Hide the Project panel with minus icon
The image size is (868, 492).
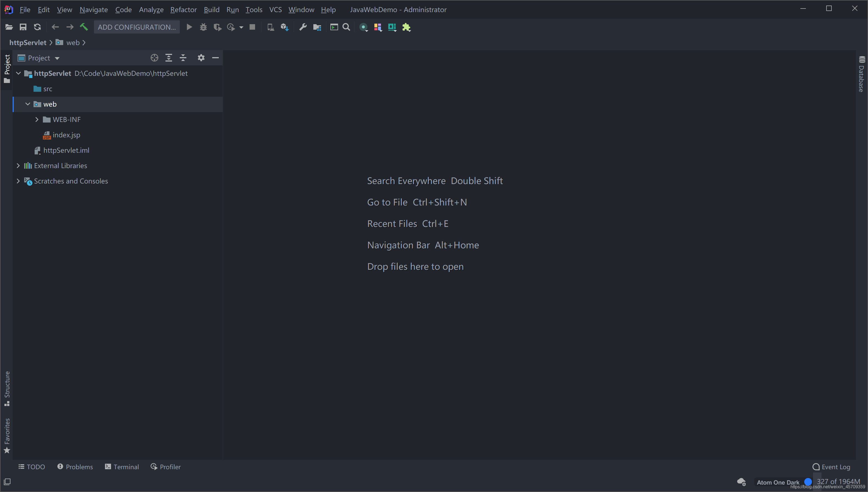click(x=215, y=58)
